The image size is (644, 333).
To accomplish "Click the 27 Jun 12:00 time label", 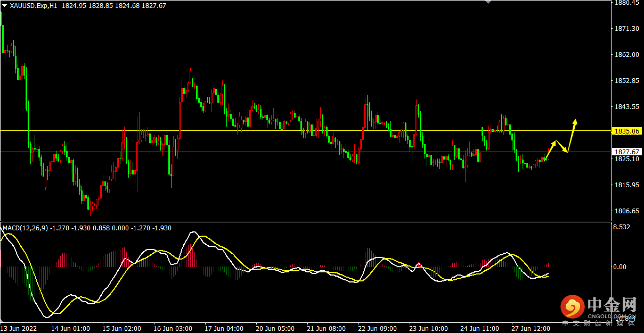I will pyautogui.click(x=531, y=329).
